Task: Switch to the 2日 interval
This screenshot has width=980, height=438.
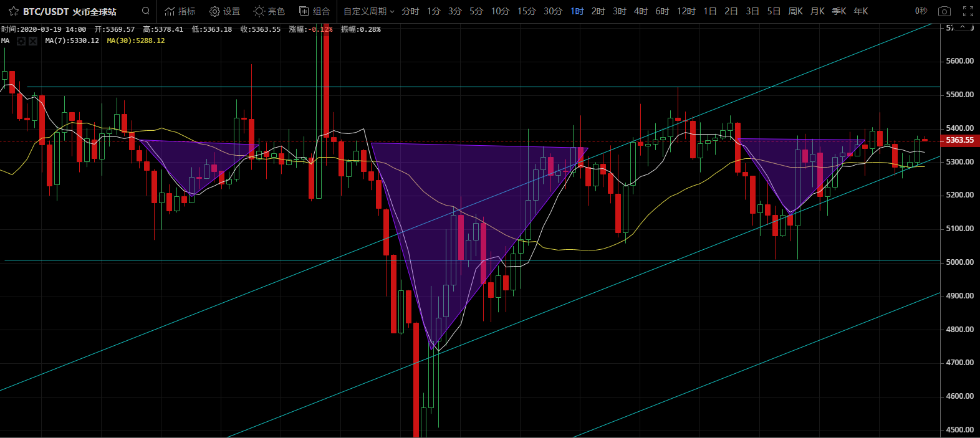Action: (x=731, y=11)
